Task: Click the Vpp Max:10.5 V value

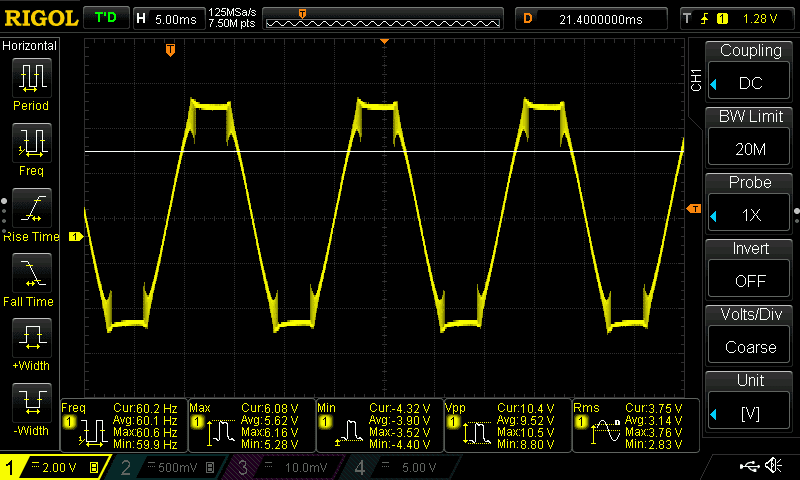Action: tap(526, 433)
